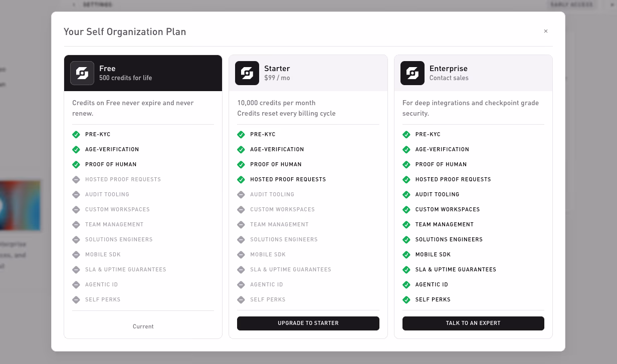Click gray dash icon for Starter Self Perks
This screenshot has width=617, height=364.
click(x=241, y=300)
